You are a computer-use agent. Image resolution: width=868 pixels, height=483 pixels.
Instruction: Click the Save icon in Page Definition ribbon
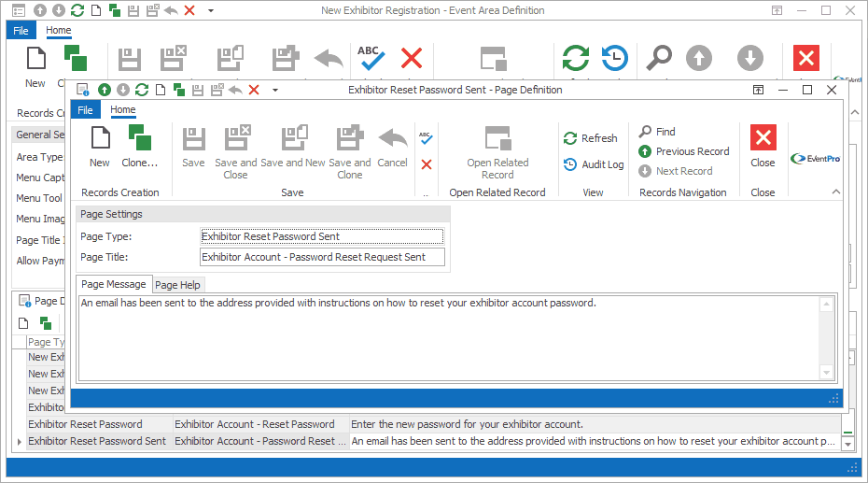(194, 138)
